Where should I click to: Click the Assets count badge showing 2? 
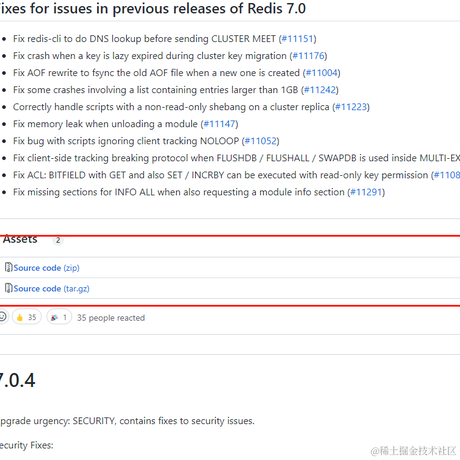pos(58,240)
